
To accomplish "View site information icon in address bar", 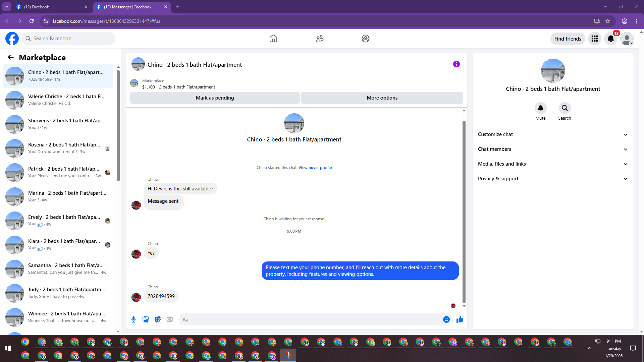I will (x=46, y=21).
